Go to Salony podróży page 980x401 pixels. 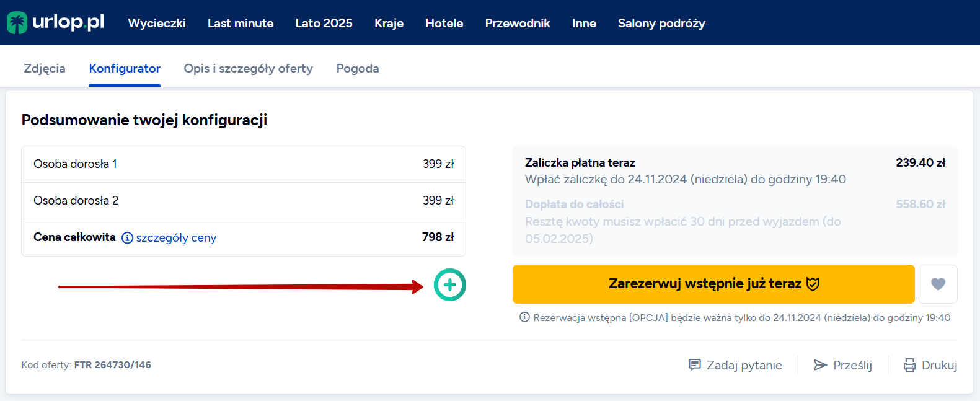[661, 23]
